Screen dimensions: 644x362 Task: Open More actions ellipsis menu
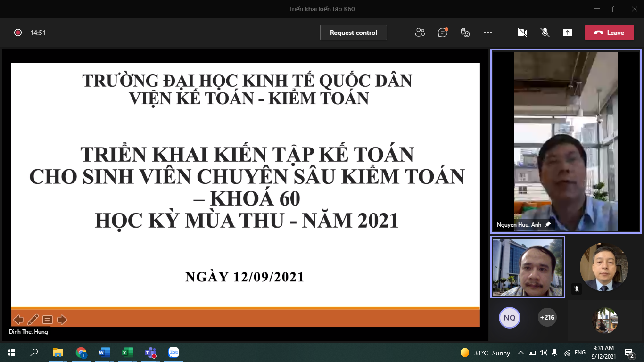[488, 33]
